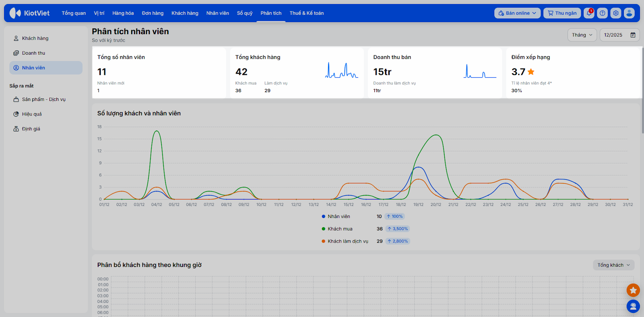
Task: Open the user account avatar icon
Action: coord(629,13)
